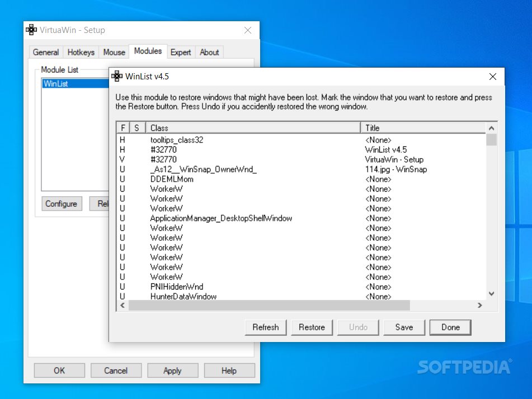Select the tooltips_class32 row
This screenshot has width=532, height=399.
point(302,140)
